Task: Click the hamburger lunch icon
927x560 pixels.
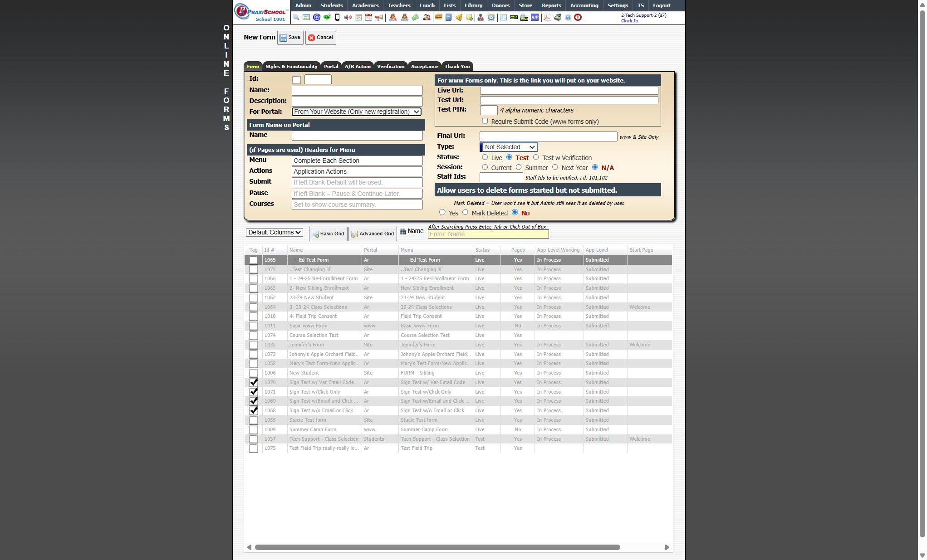Action: pos(438,17)
